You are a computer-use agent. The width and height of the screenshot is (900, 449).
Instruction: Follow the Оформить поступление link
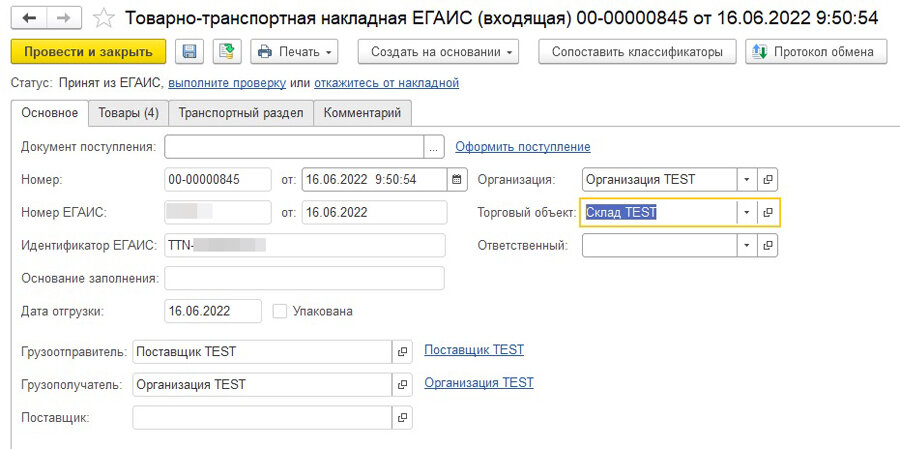523,147
